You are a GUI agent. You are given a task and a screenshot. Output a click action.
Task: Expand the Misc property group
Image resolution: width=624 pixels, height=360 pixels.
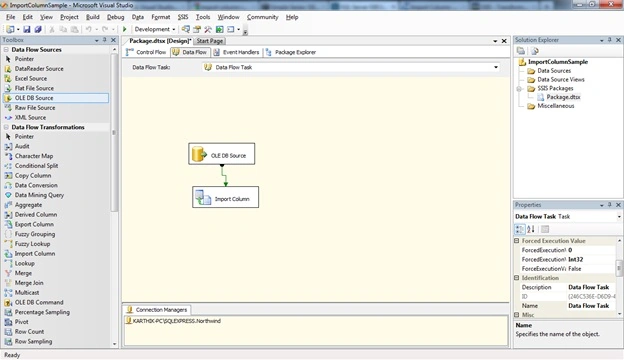(x=517, y=315)
